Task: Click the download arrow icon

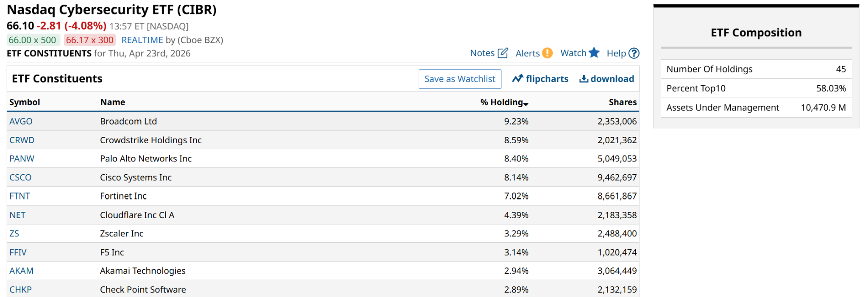Action: (x=584, y=79)
